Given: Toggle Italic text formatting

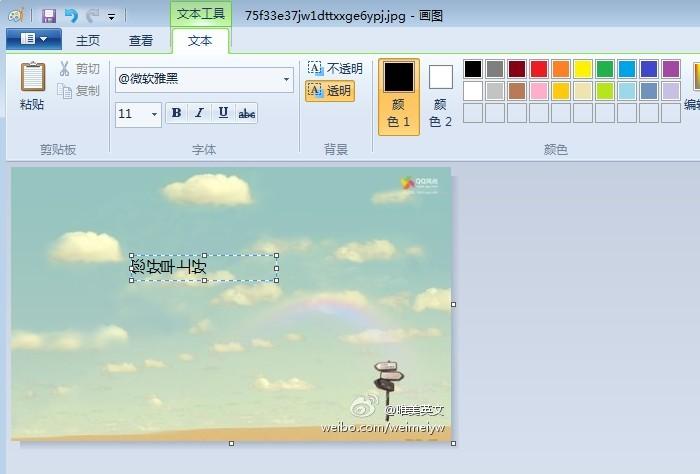Looking at the screenshot, I should pos(199,113).
